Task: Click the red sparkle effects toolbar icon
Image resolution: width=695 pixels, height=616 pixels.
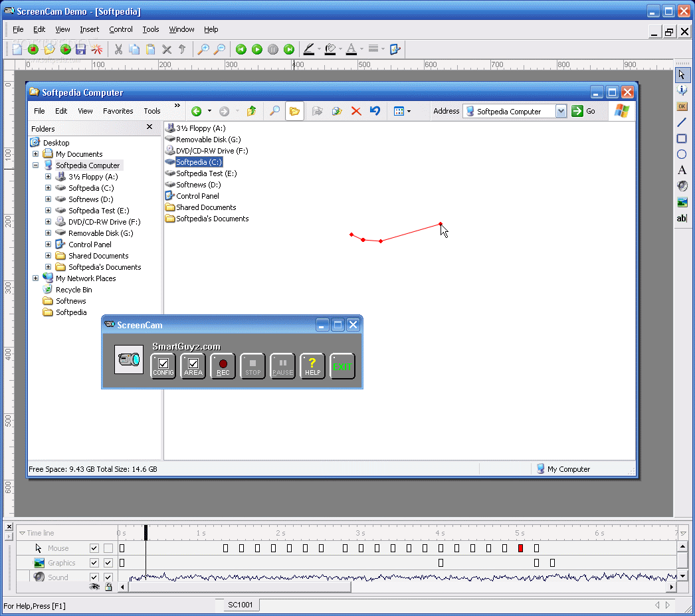Action: point(96,49)
